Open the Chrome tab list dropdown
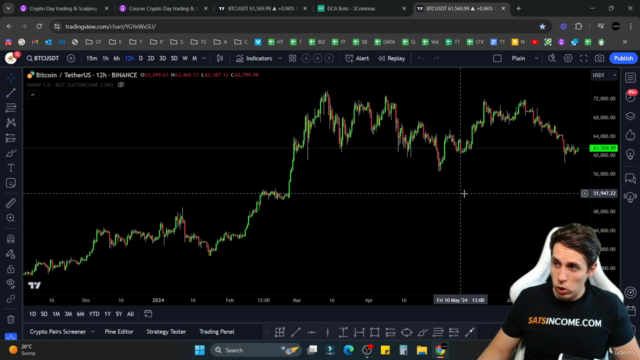The image size is (640, 360). [x=8, y=8]
